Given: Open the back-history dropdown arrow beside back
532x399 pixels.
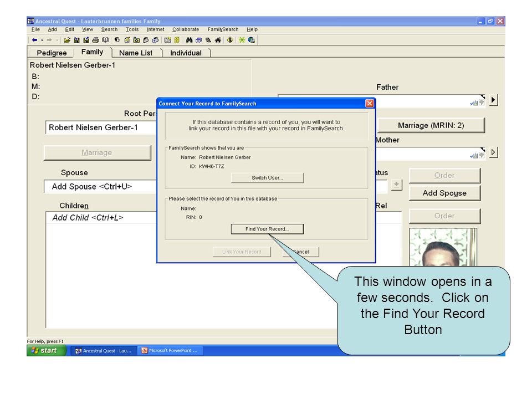Looking at the screenshot, I should point(42,40).
